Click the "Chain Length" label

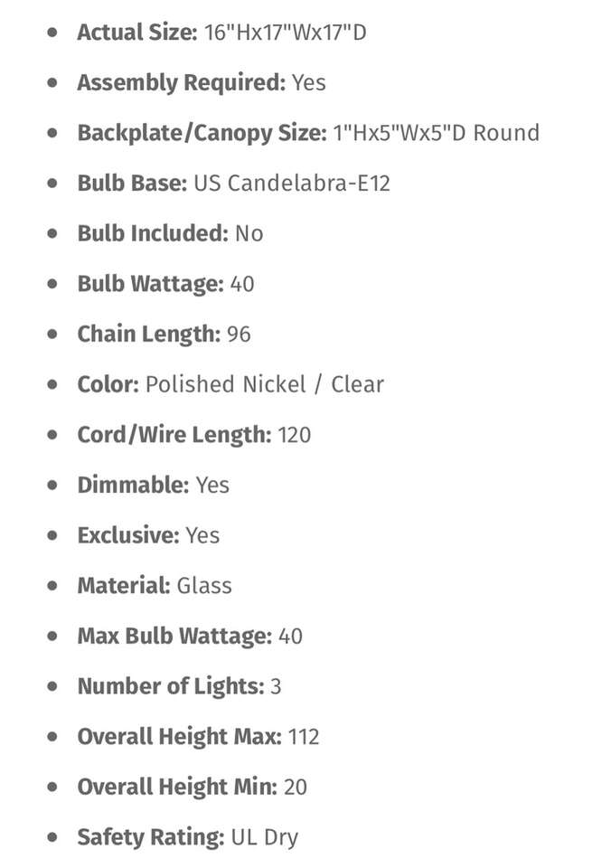[148, 334]
